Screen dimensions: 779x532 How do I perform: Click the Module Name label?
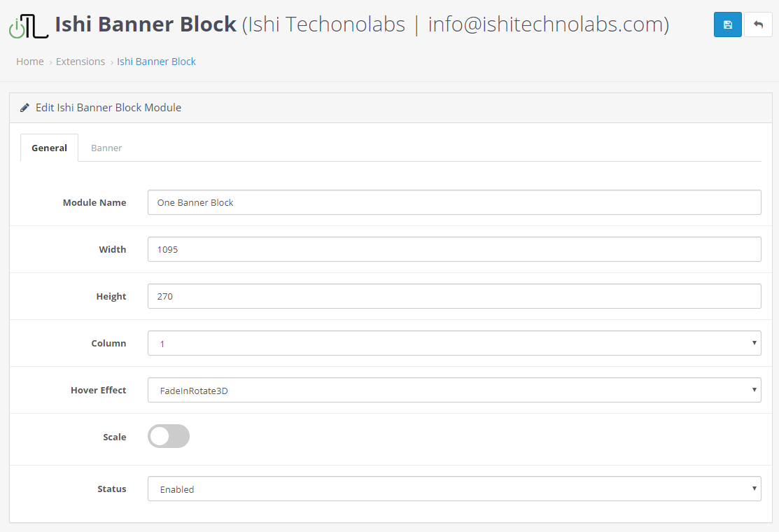pos(94,202)
